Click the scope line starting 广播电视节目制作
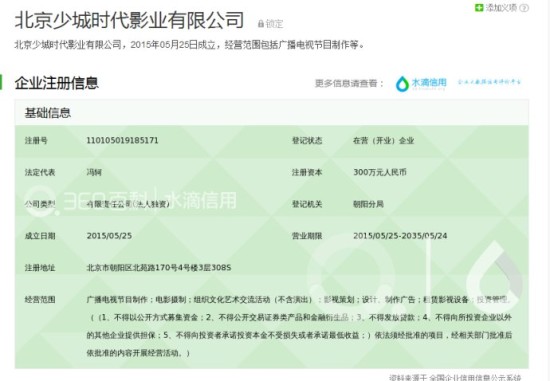The image size is (550, 381). pyautogui.click(x=299, y=300)
